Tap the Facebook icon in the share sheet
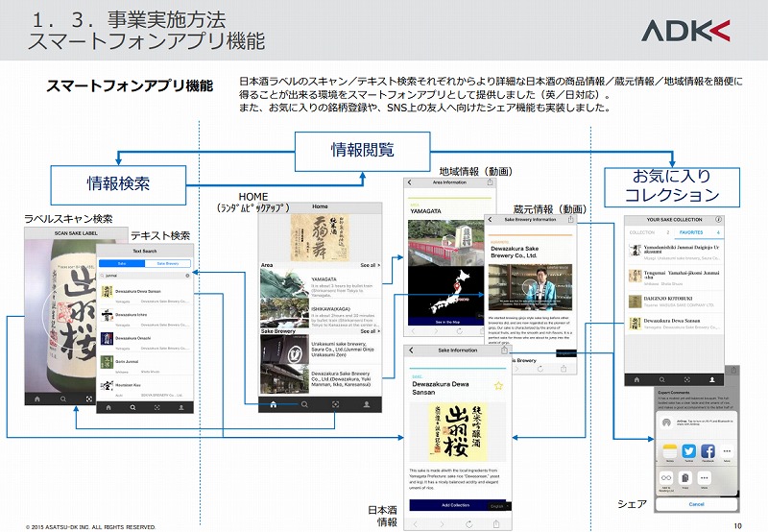Screen dimensions: 768x532 pyautogui.click(x=708, y=451)
